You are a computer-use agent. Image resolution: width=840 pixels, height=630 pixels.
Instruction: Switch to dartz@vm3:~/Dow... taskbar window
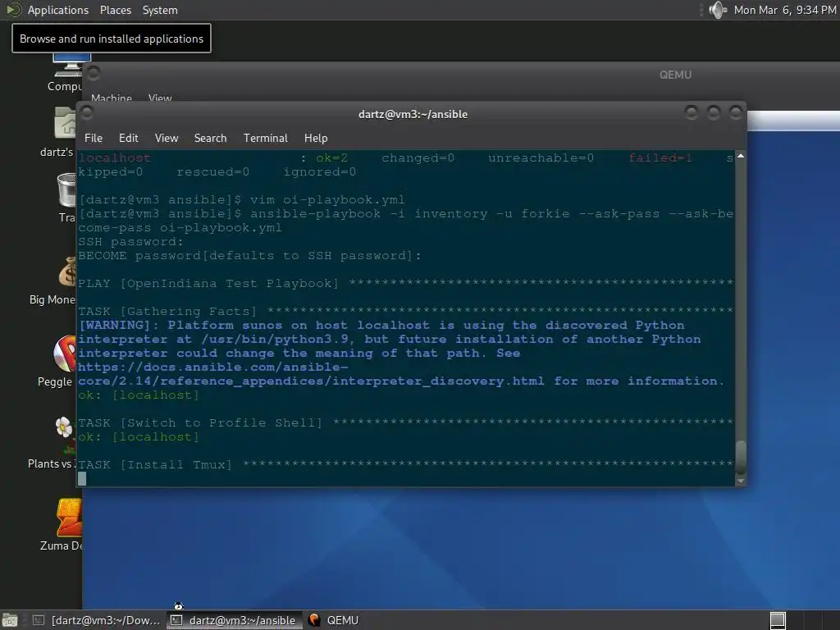(97, 620)
